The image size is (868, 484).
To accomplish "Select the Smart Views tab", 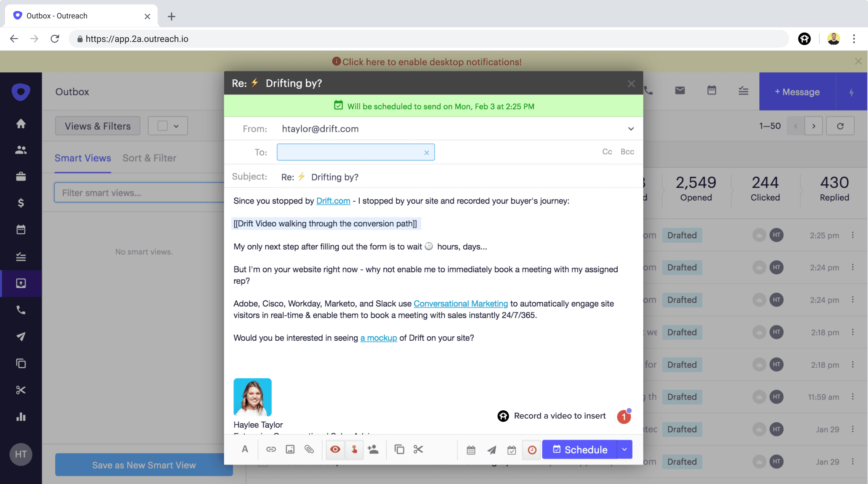I will tap(83, 158).
